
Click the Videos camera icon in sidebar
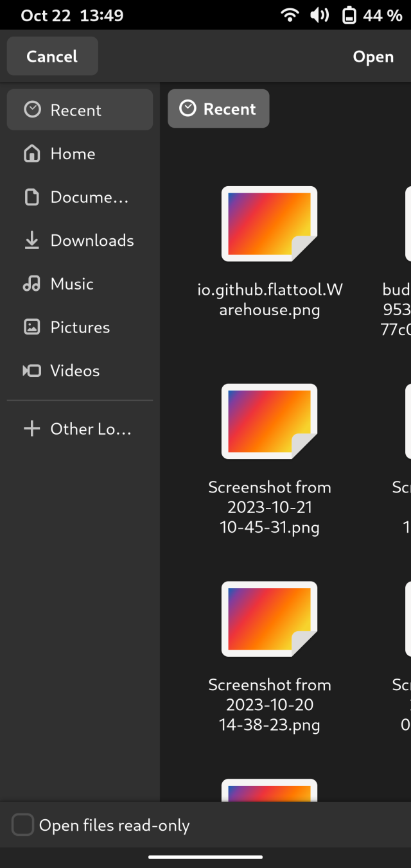(x=31, y=370)
